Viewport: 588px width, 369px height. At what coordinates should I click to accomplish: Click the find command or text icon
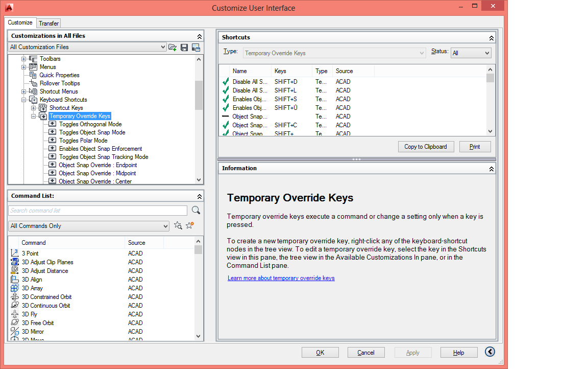point(178,225)
